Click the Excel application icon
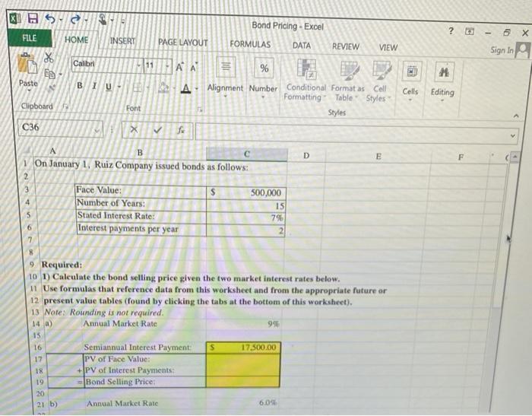 tap(14, 17)
